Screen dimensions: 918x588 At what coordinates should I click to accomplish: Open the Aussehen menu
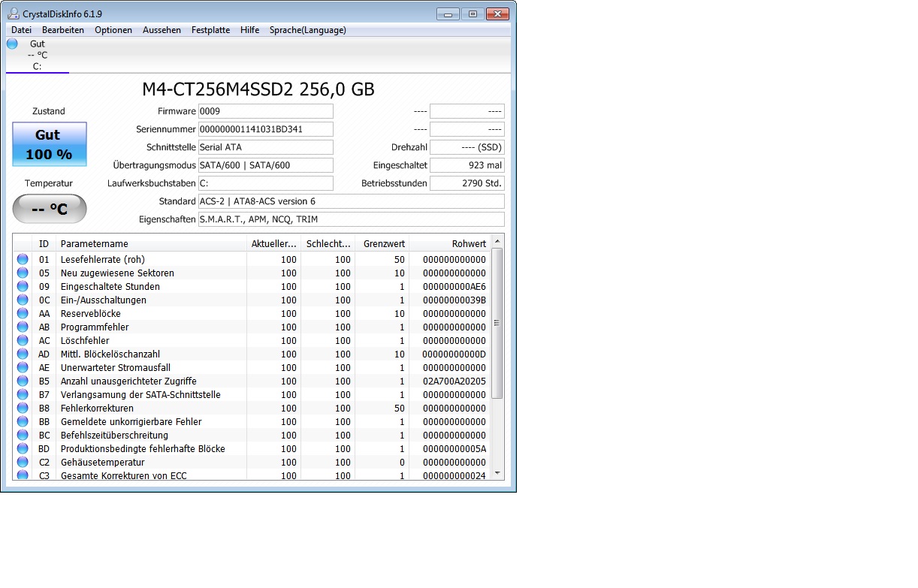point(162,30)
